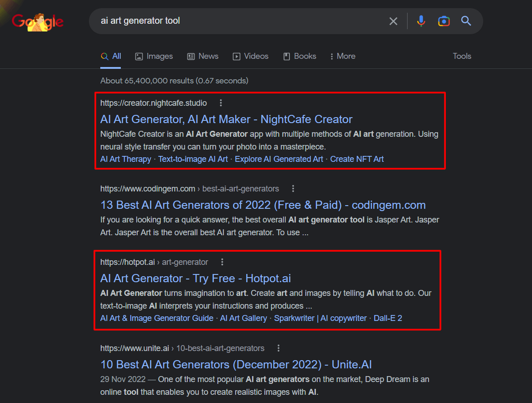Open options menu for Hotpot.ai result
The image size is (532, 403).
coord(222,262)
